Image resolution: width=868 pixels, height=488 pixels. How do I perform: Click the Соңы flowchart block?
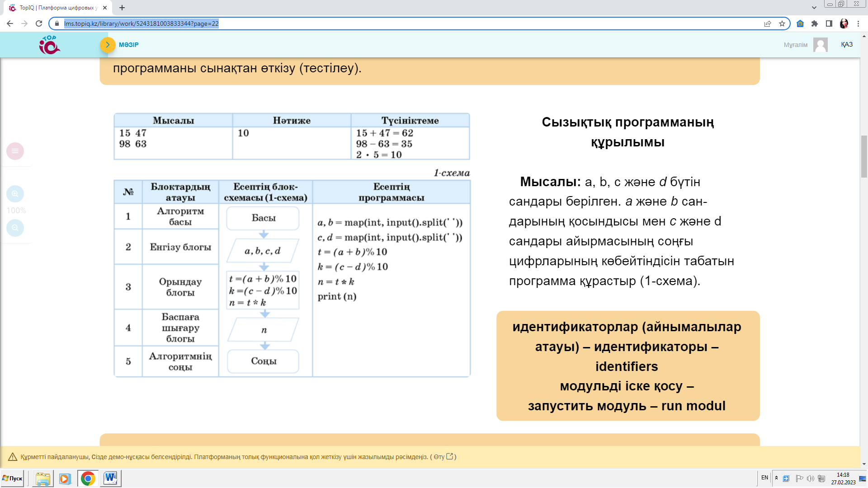[x=263, y=361]
